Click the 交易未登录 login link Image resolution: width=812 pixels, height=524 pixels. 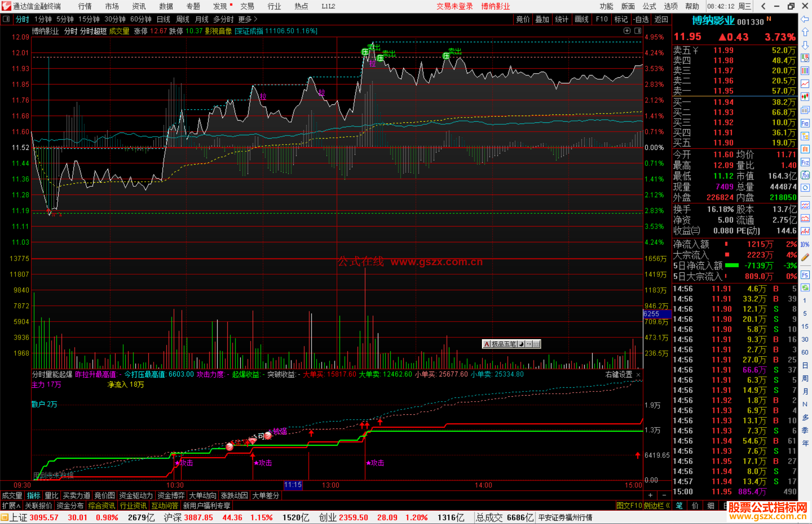[x=454, y=6]
